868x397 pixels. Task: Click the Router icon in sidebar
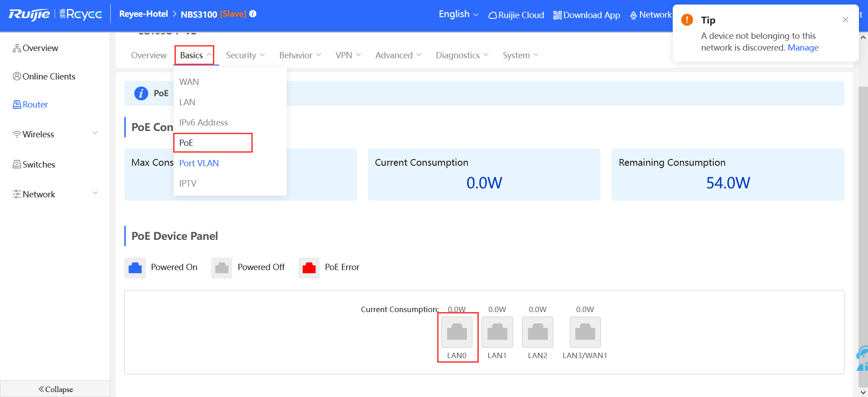point(17,104)
